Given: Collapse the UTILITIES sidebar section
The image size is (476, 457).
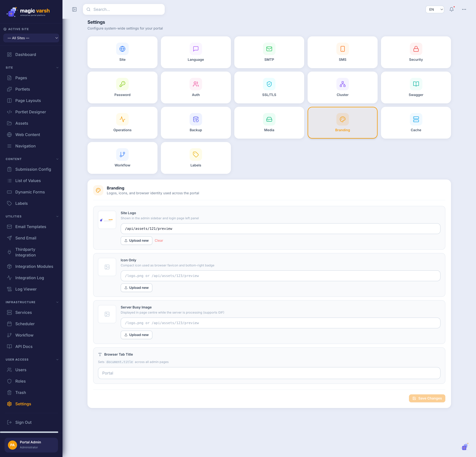Looking at the screenshot, I should tap(57, 216).
